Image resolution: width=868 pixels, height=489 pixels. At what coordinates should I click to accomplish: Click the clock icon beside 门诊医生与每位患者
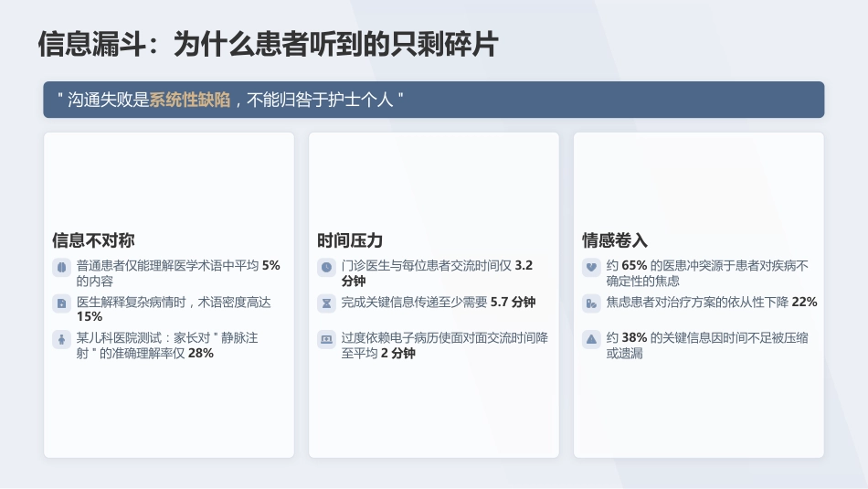[x=326, y=268]
